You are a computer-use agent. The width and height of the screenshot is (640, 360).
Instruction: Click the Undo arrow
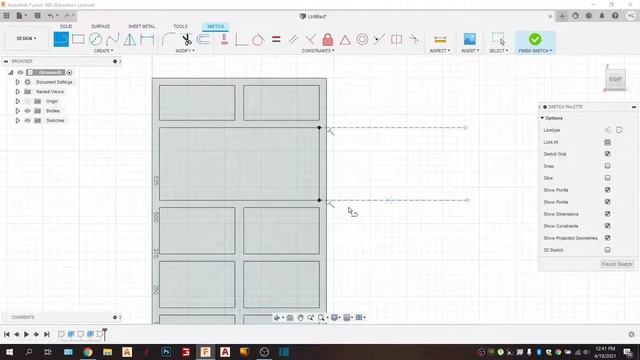point(50,16)
